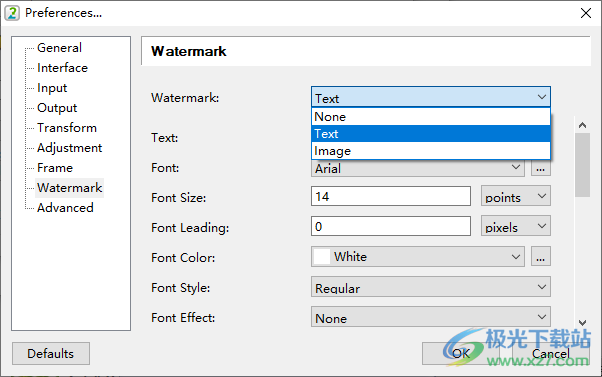Open the Font Leading units dropdown (pixels)
The image size is (602, 377).
(516, 226)
